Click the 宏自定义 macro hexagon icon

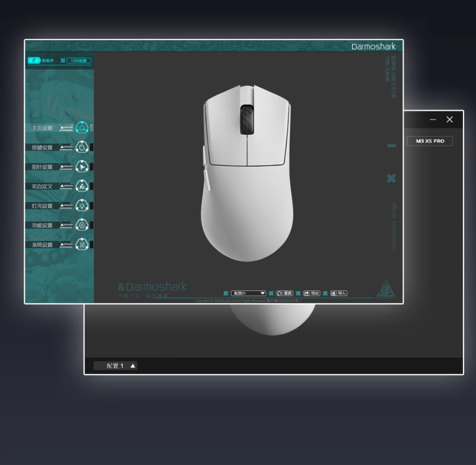click(82, 186)
